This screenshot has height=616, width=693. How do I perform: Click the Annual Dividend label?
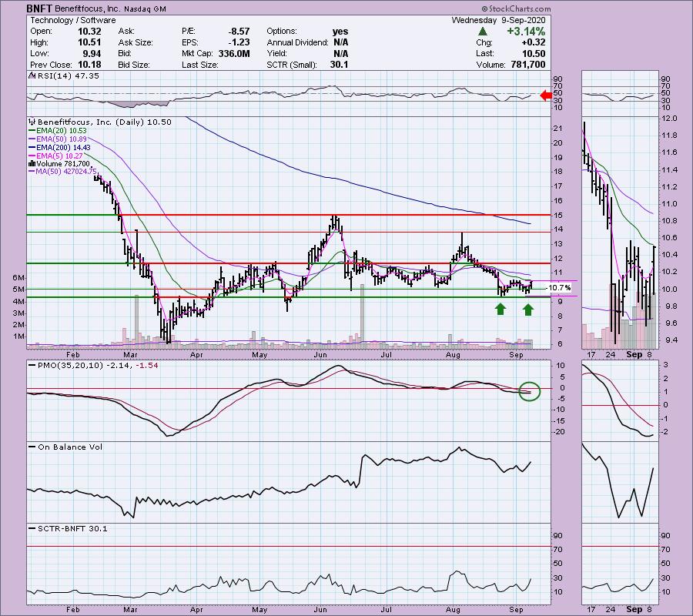tap(297, 42)
